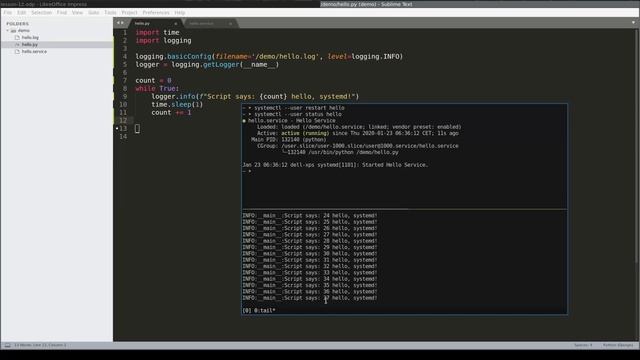Click 'import time' on line 1
The image size is (640, 360).
point(157,33)
